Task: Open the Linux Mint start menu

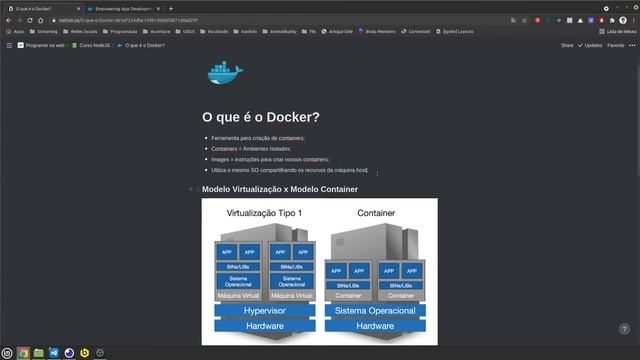Action: tap(7, 353)
